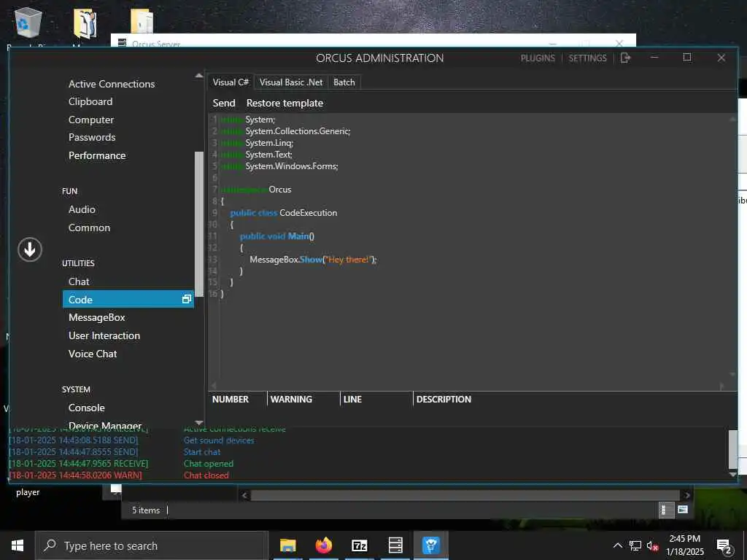Click the 'Get sound devices' log entry
Viewport: 747px width, 560px height.
219,440
